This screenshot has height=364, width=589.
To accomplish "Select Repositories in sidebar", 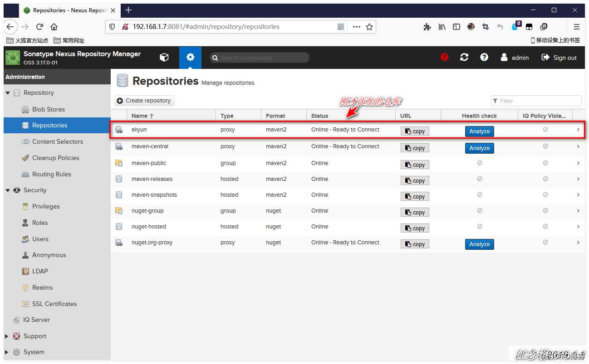I will pyautogui.click(x=57, y=126).
